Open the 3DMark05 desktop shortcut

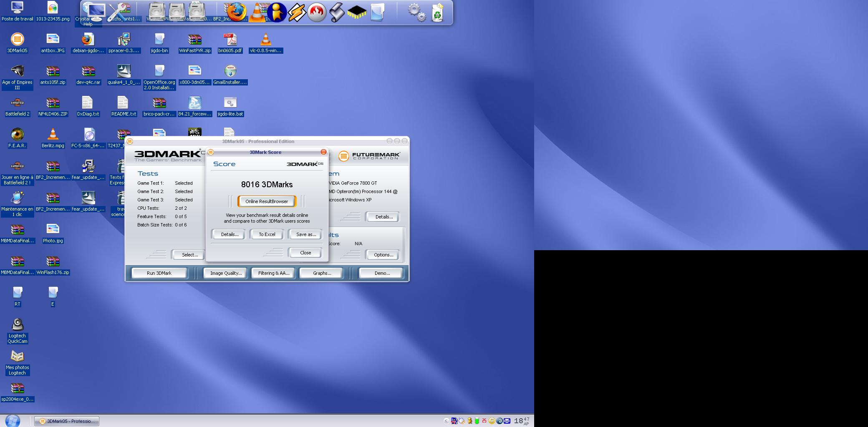click(x=17, y=43)
